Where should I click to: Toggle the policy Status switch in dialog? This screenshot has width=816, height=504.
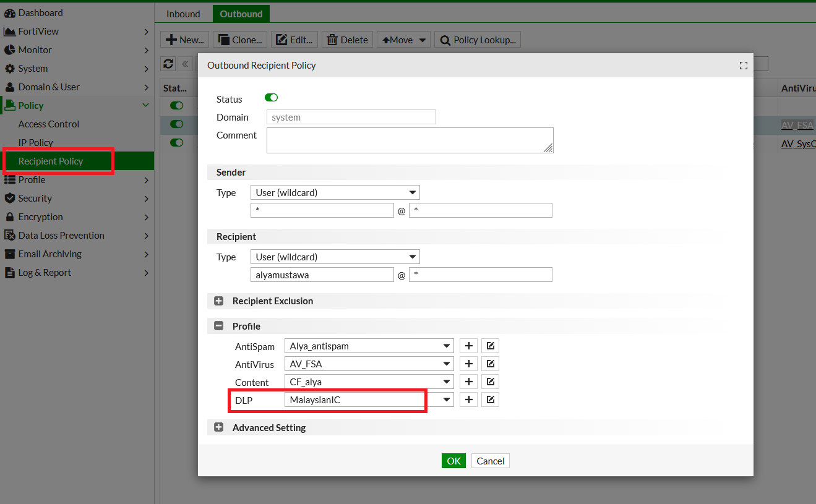[x=271, y=98]
